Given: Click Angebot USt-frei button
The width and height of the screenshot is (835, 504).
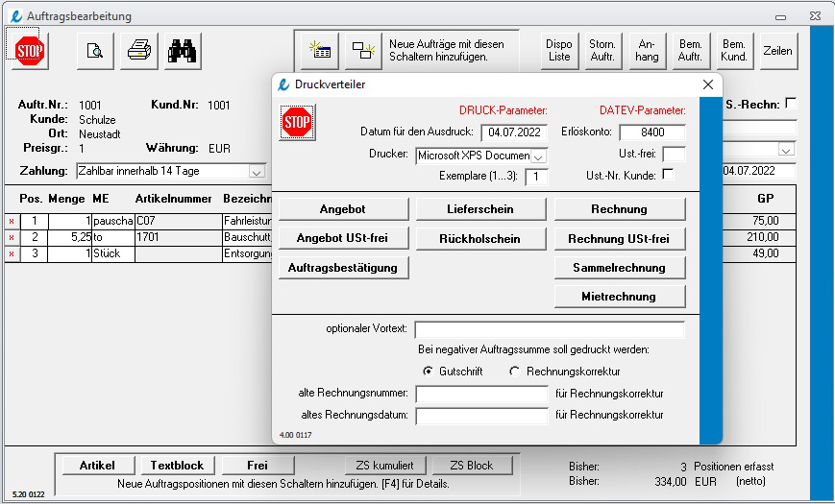Looking at the screenshot, I should coord(343,238).
